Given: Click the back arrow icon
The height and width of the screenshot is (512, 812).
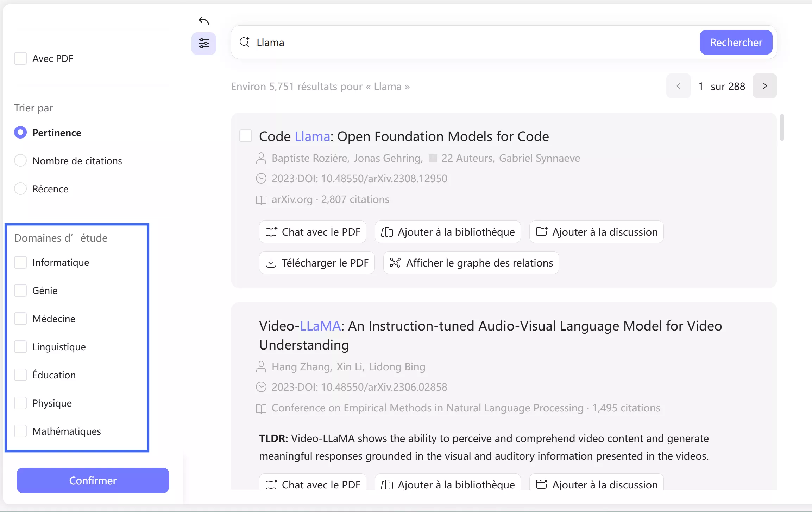Looking at the screenshot, I should 204,21.
